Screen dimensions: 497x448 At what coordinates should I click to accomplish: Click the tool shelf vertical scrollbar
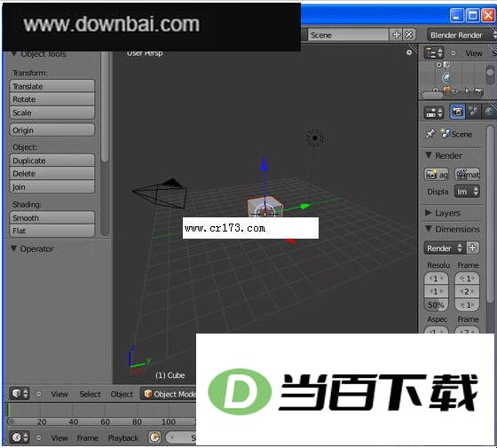(x=105, y=107)
